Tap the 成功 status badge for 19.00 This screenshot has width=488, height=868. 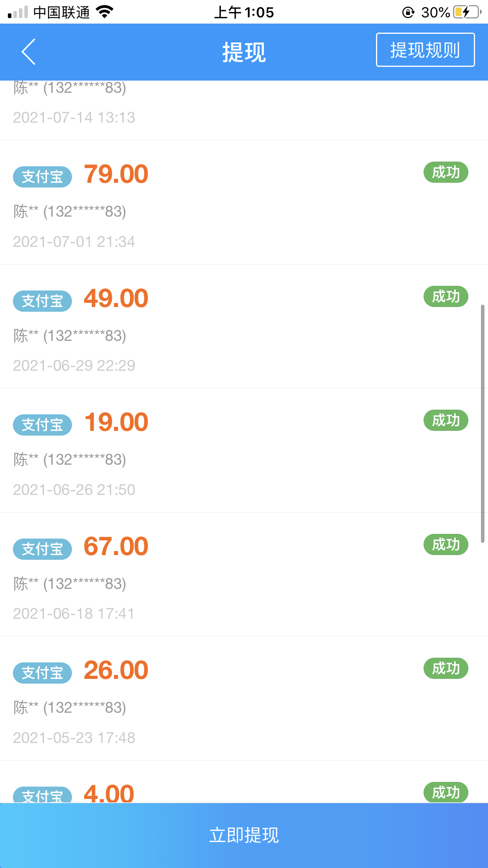pyautogui.click(x=446, y=420)
